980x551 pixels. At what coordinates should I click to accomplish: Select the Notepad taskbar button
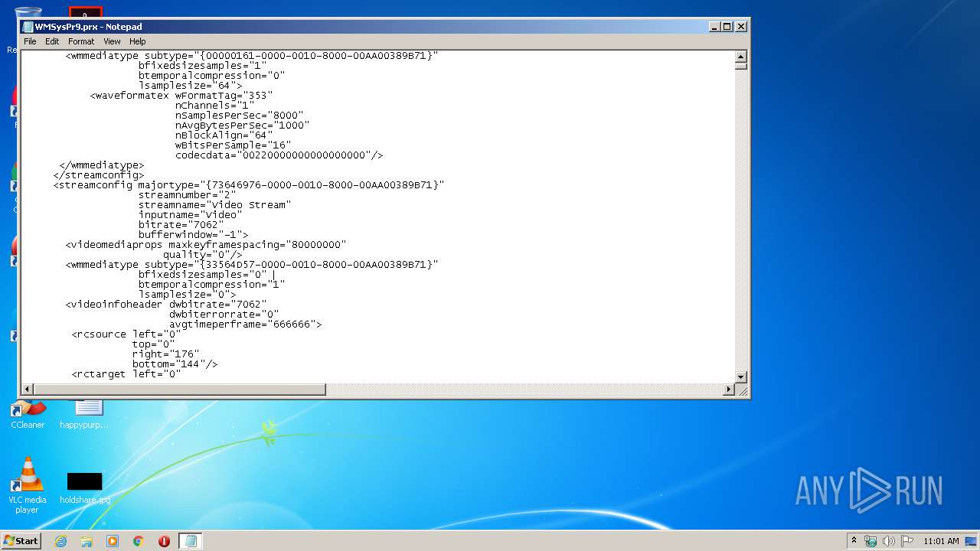(x=191, y=541)
